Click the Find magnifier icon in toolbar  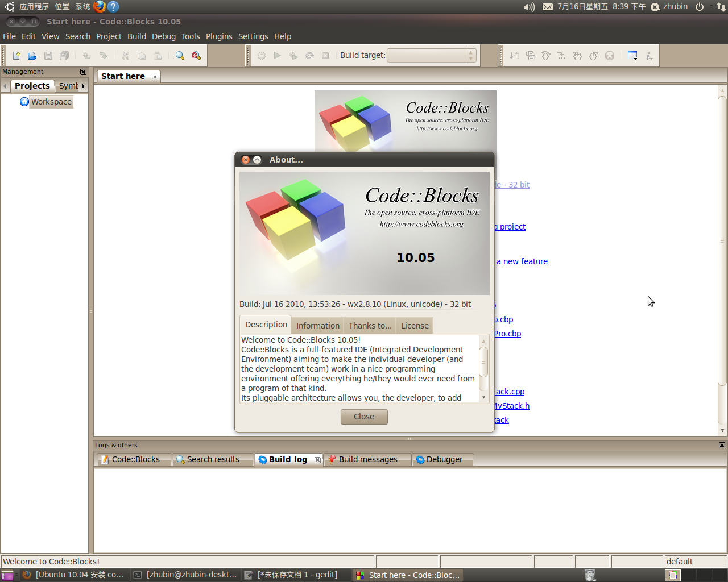pos(180,56)
